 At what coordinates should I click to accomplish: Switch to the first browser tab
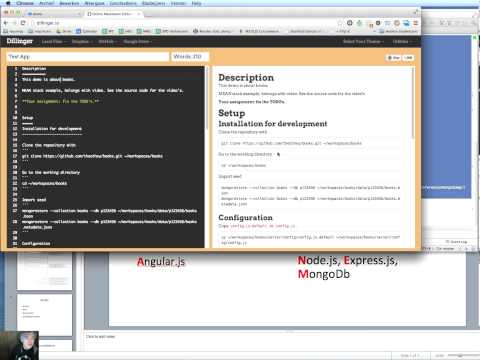(53, 14)
